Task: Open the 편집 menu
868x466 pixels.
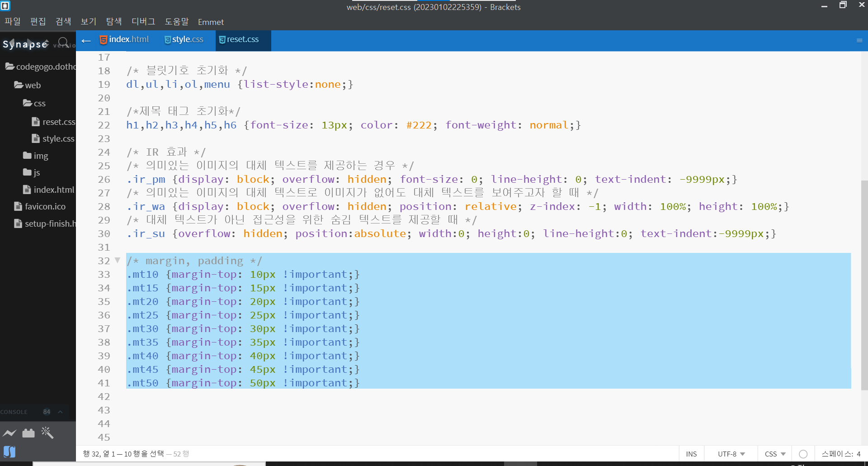Action: 38,21
